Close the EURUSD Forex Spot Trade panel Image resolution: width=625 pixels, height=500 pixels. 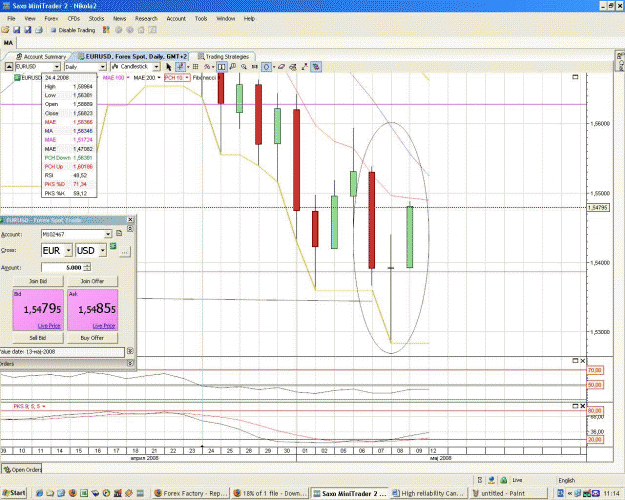[130, 220]
